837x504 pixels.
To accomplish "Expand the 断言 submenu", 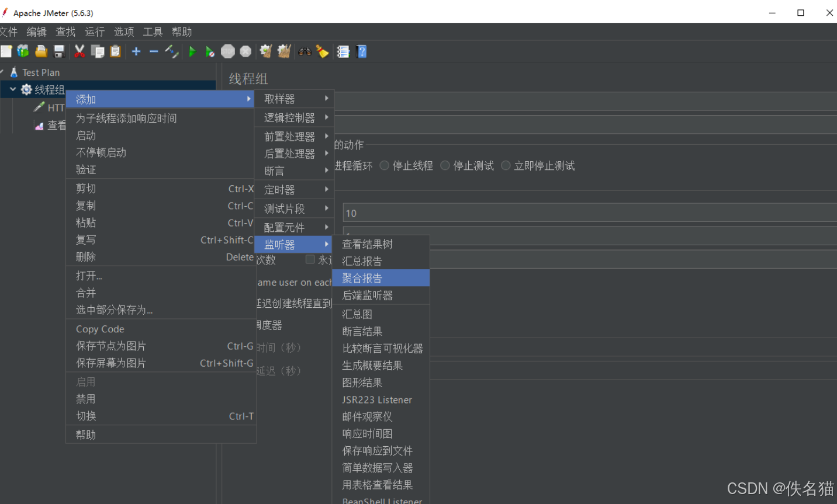I will pos(294,171).
